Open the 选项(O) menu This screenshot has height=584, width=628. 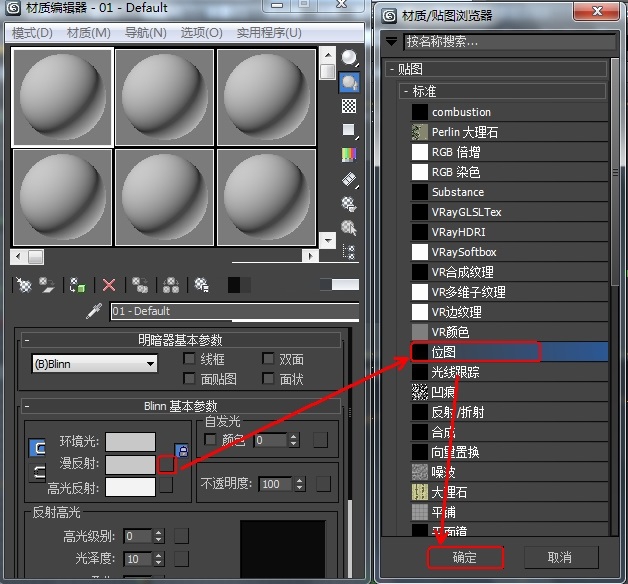tap(201, 33)
